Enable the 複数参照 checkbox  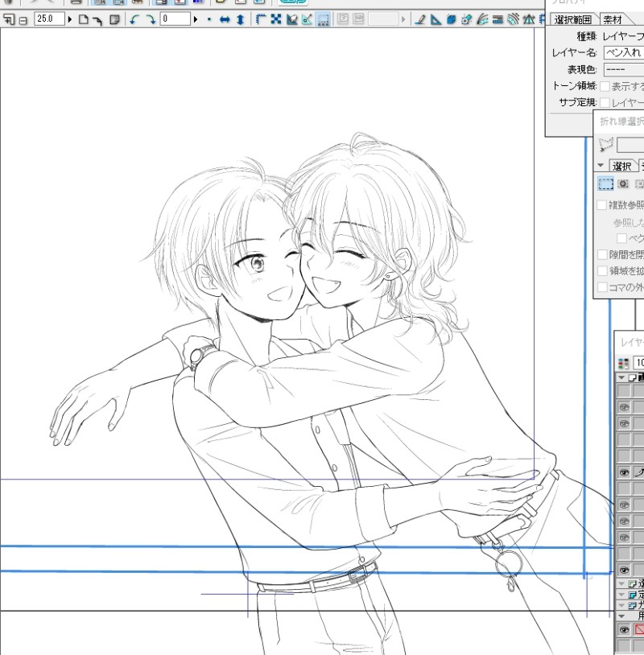(602, 205)
